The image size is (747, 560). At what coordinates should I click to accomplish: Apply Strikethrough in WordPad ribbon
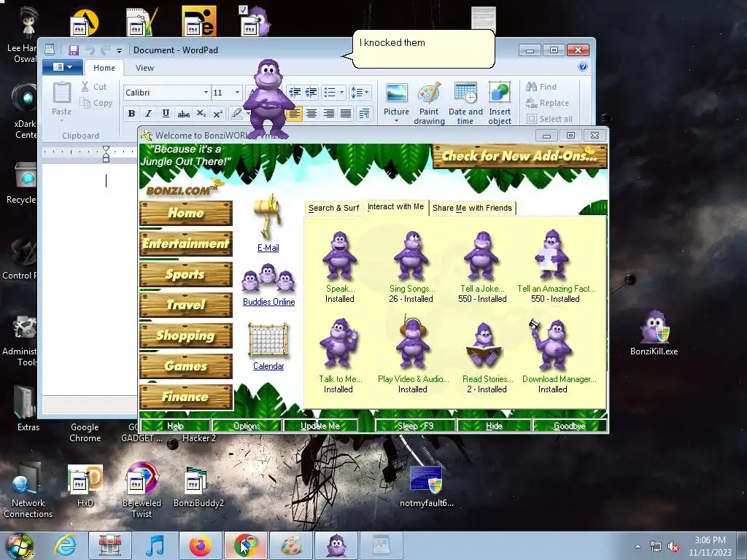pos(183,113)
